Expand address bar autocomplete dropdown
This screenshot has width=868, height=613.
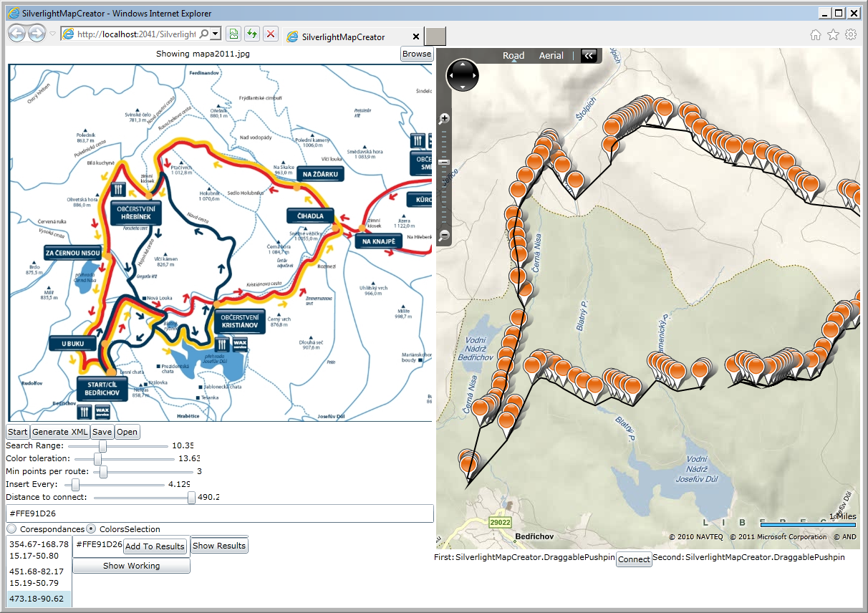click(216, 34)
